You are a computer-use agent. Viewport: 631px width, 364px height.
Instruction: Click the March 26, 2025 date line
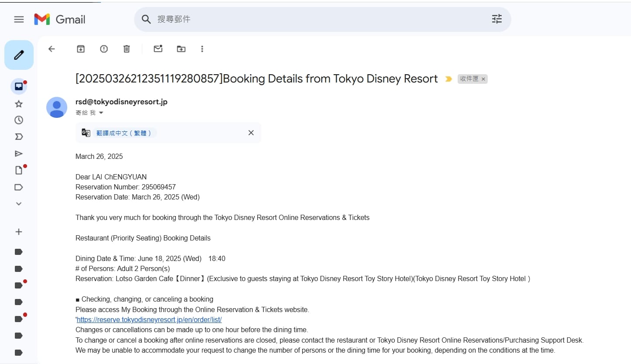pyautogui.click(x=99, y=156)
